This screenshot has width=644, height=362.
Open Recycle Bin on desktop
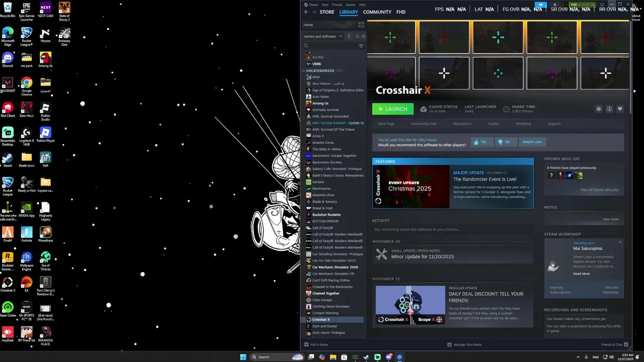[x=8, y=10]
